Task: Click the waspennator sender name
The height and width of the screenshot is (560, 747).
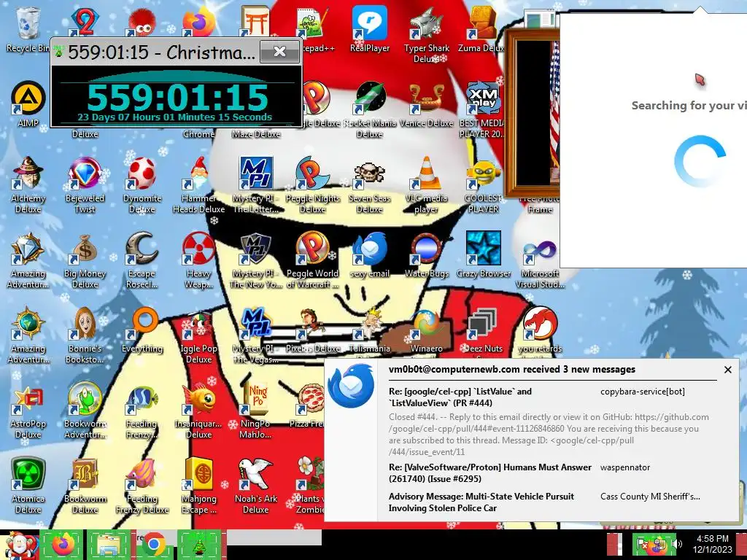Action: coord(625,467)
